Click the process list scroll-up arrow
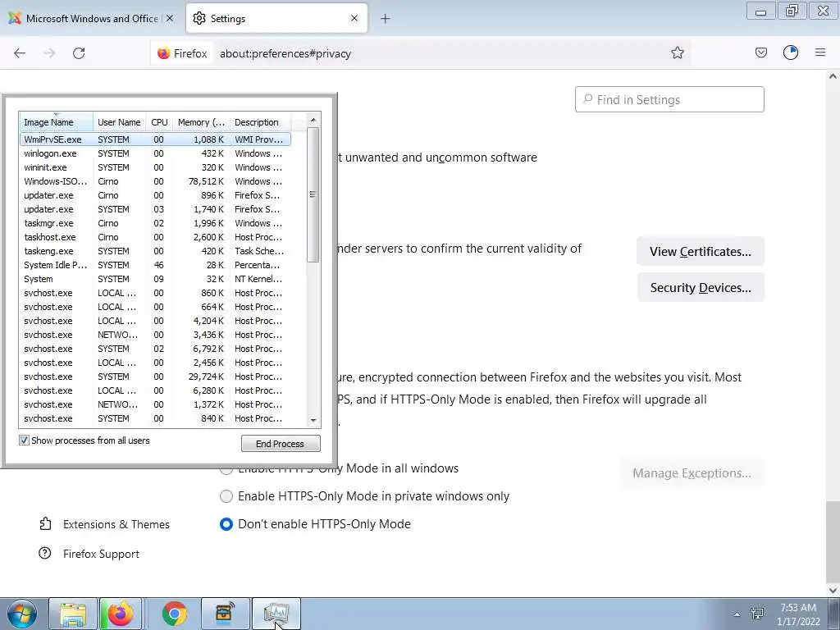 click(x=313, y=120)
